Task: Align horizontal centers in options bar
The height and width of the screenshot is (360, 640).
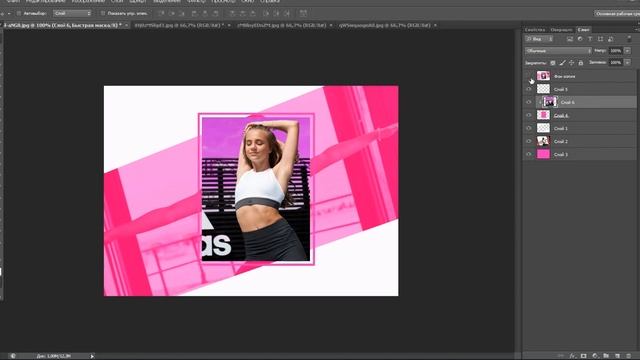Action: click(205, 13)
